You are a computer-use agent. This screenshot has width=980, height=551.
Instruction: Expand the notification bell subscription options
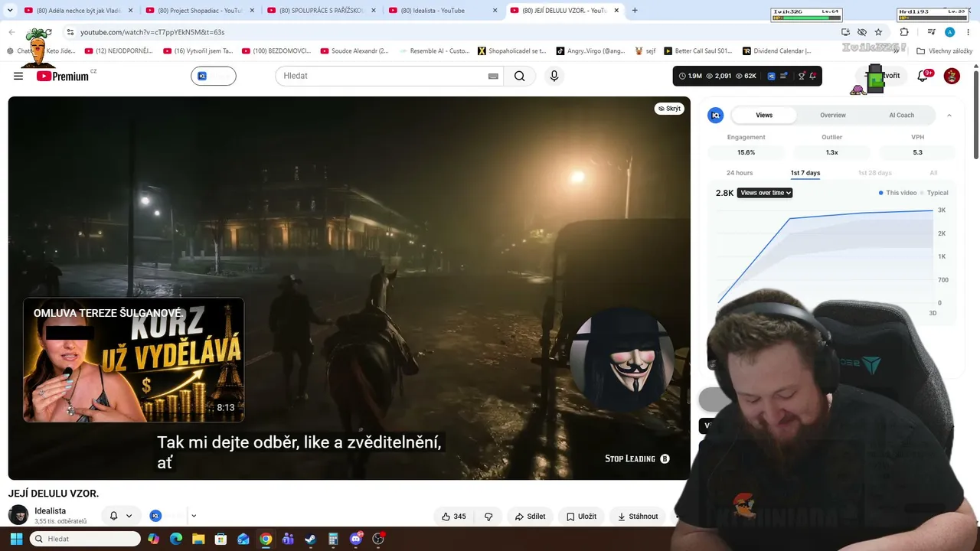(129, 516)
